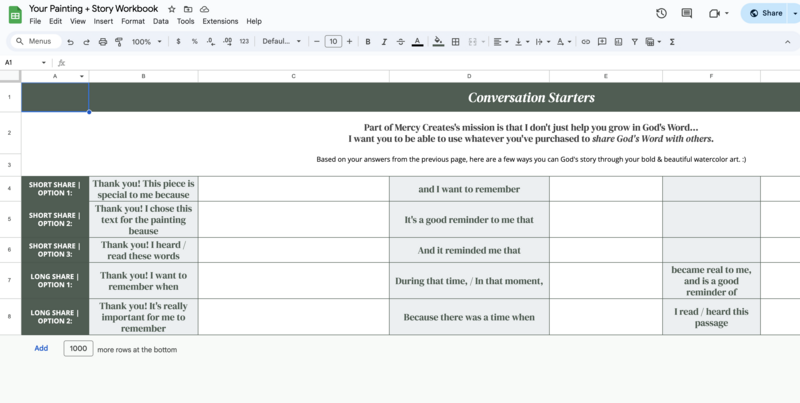Image resolution: width=800 pixels, height=403 pixels.
Task: Open the Insert menu
Action: (103, 21)
